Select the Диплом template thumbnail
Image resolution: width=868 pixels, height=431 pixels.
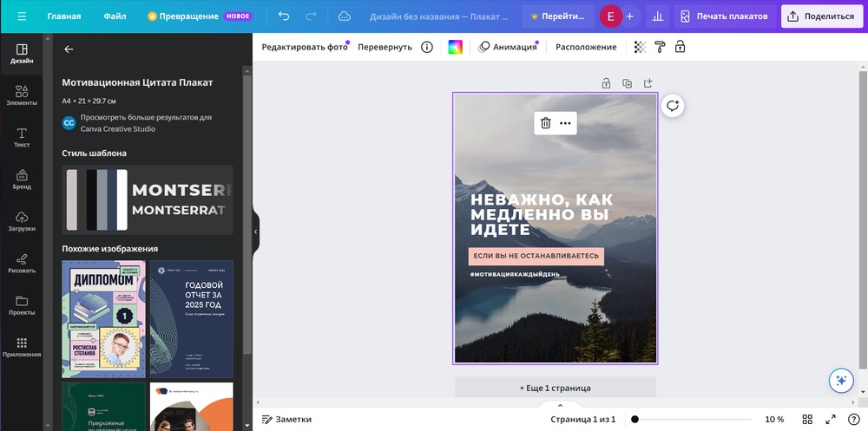[x=103, y=319]
